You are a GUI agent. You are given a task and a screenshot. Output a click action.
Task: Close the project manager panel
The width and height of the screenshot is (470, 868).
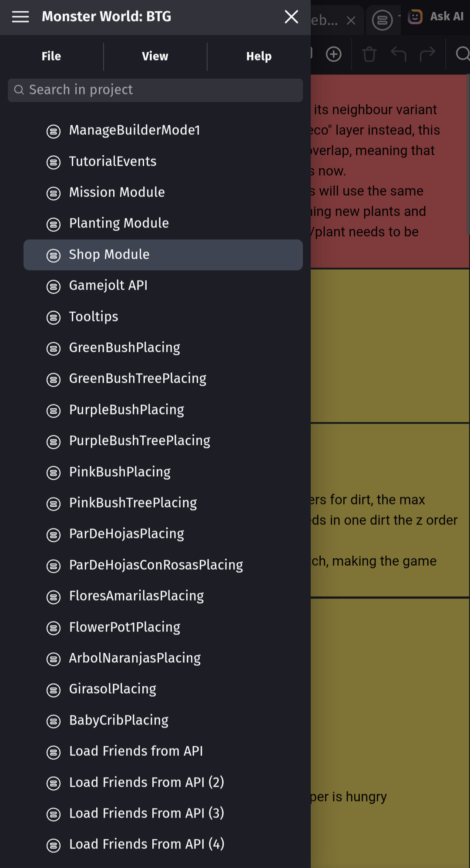291,17
